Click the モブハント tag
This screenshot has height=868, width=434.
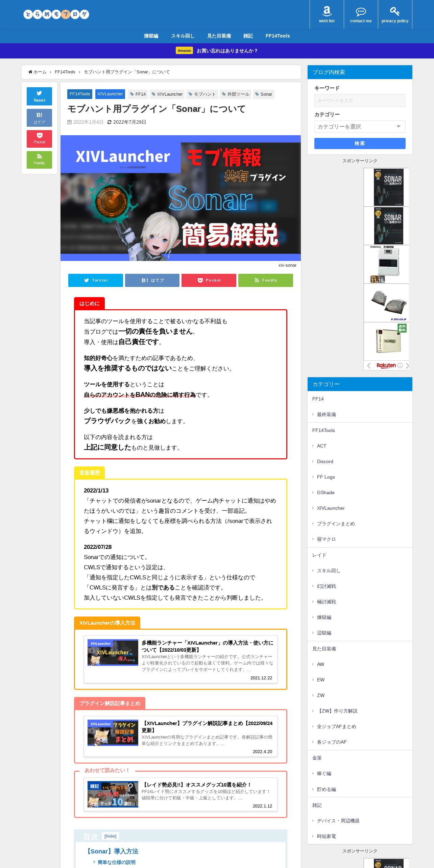[202, 94]
